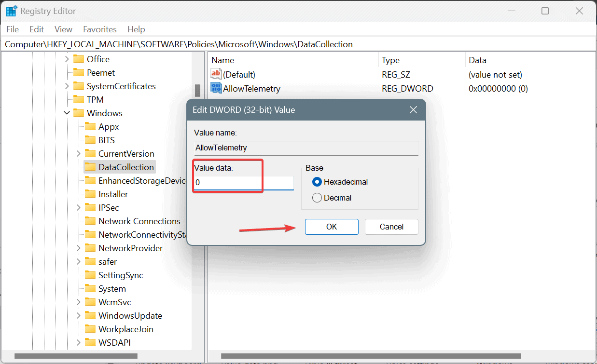Screen dimensions: 597x364
Task: Click the SettingSync folder icon
Action: [90, 275]
